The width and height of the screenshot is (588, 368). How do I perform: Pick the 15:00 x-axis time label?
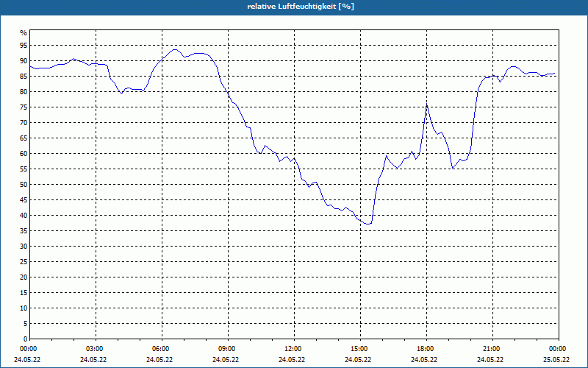coord(359,349)
